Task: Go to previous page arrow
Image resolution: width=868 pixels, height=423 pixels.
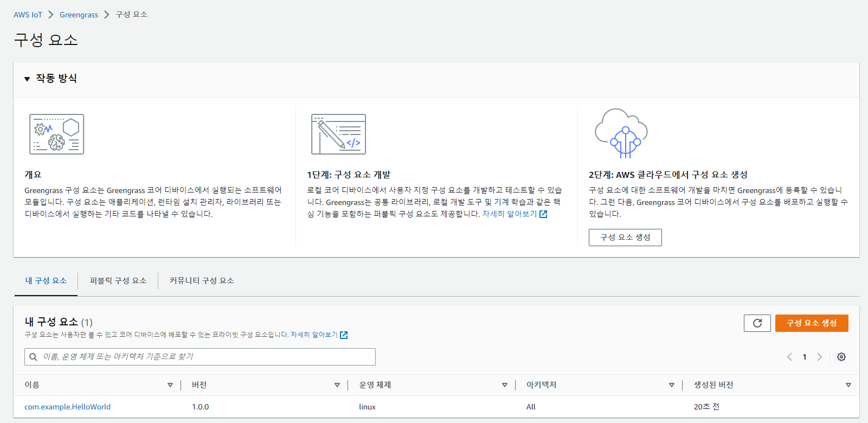Action: pos(789,357)
